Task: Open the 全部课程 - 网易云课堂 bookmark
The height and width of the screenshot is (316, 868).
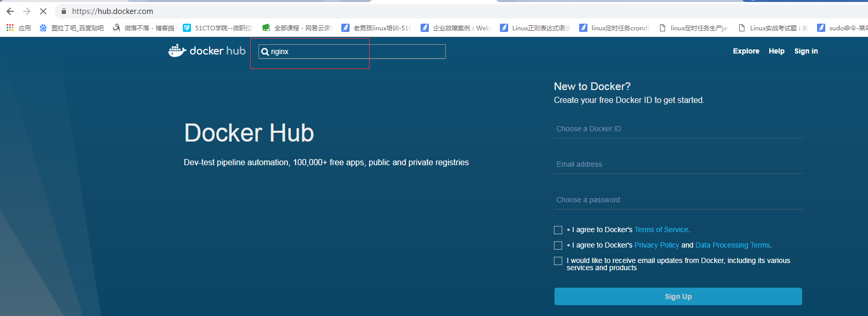Action: tap(298, 28)
